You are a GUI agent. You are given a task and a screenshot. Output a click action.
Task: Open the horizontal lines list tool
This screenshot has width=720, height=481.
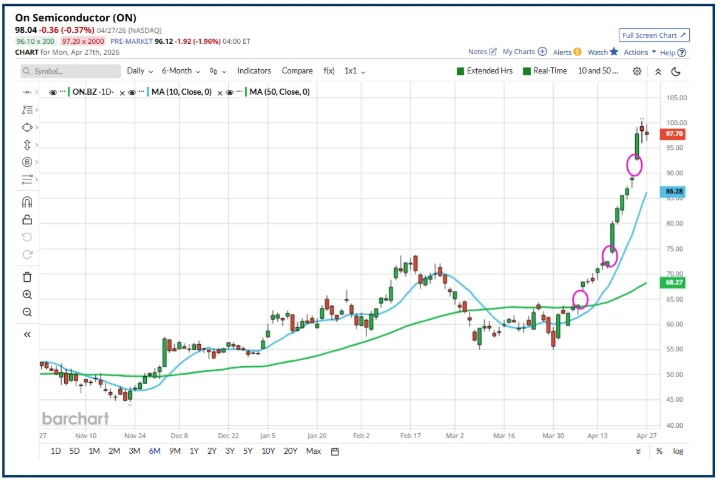click(x=27, y=179)
